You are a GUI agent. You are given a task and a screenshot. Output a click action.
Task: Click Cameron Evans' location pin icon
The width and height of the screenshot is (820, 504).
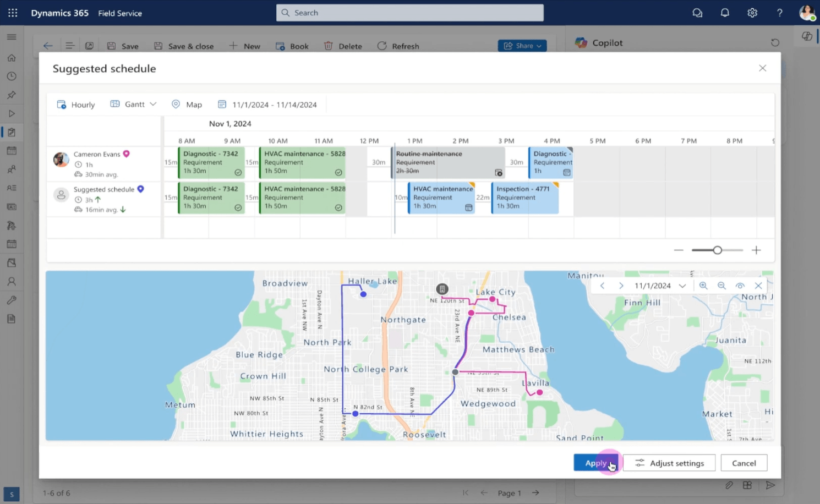(x=127, y=154)
